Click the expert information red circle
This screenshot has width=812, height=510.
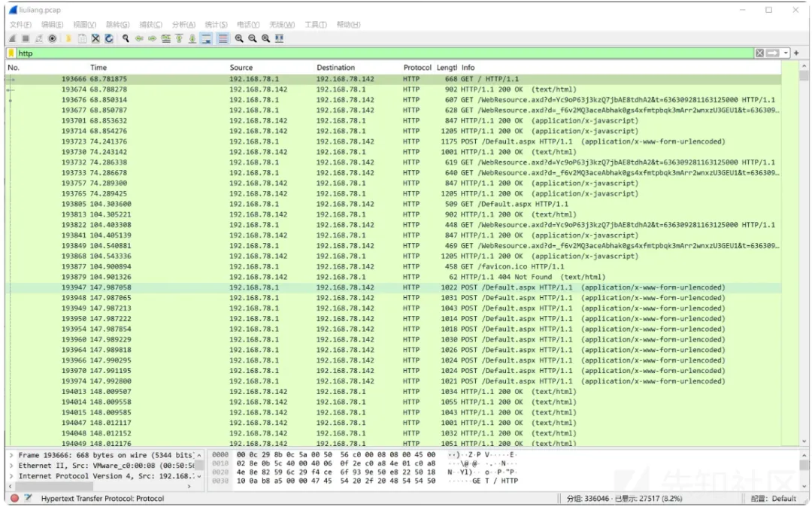[x=14, y=498]
